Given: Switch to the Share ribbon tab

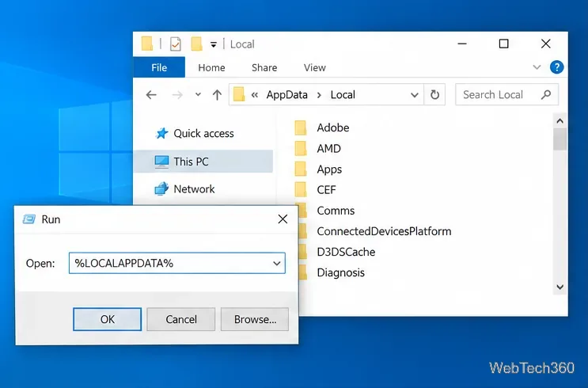Looking at the screenshot, I should pos(264,67).
